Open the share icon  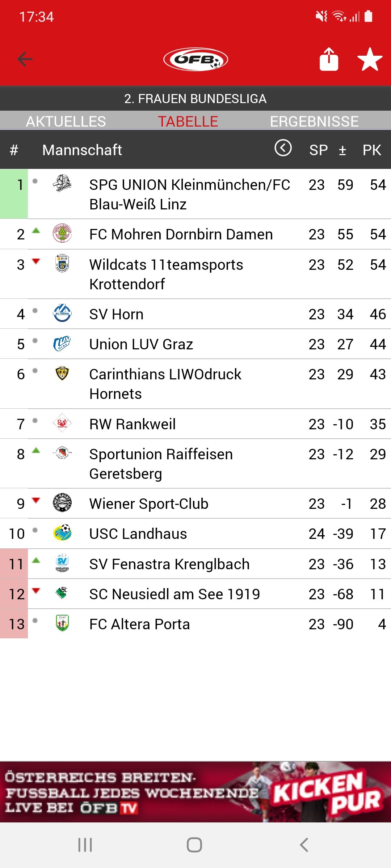pos(329,59)
